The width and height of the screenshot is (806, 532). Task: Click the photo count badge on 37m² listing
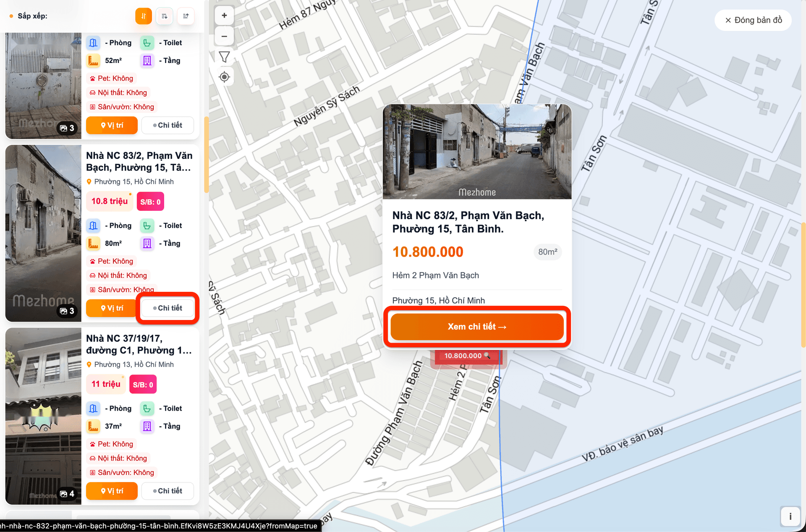click(x=67, y=494)
